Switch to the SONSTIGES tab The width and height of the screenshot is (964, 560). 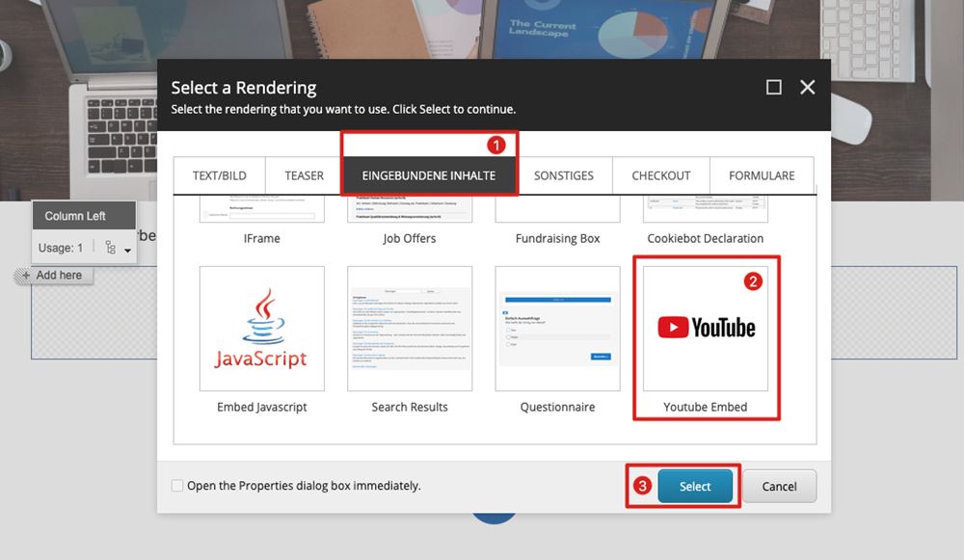564,175
